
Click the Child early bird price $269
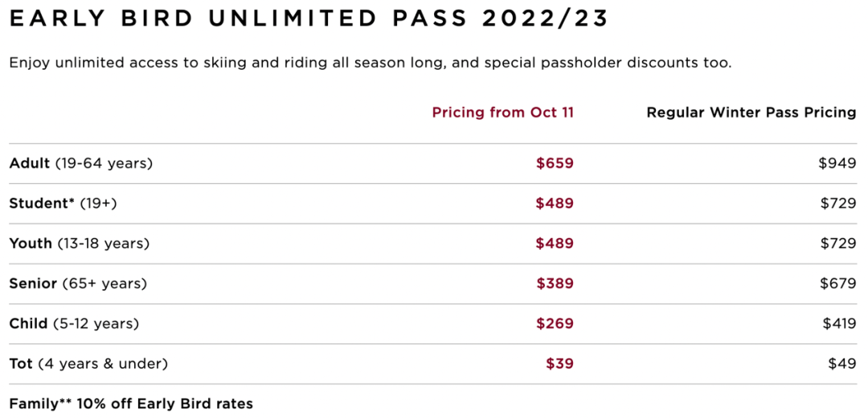coord(555,324)
